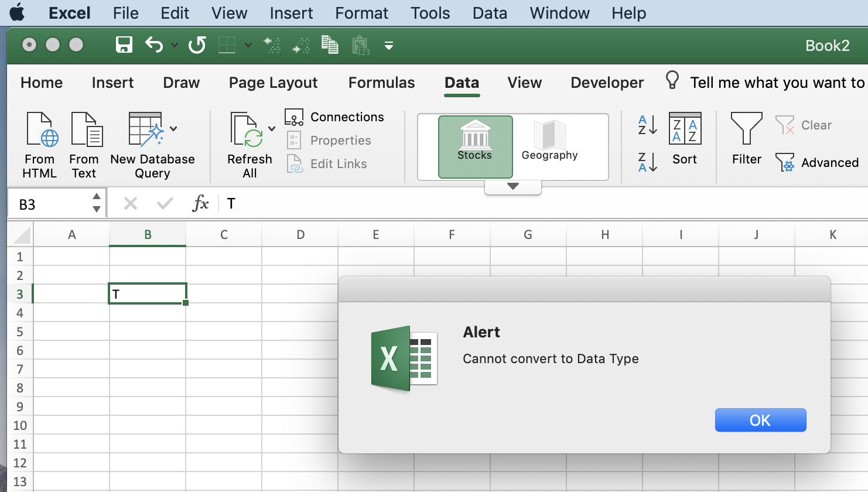This screenshot has height=492, width=868.
Task: Sort descending Z to A
Action: pyautogui.click(x=648, y=162)
